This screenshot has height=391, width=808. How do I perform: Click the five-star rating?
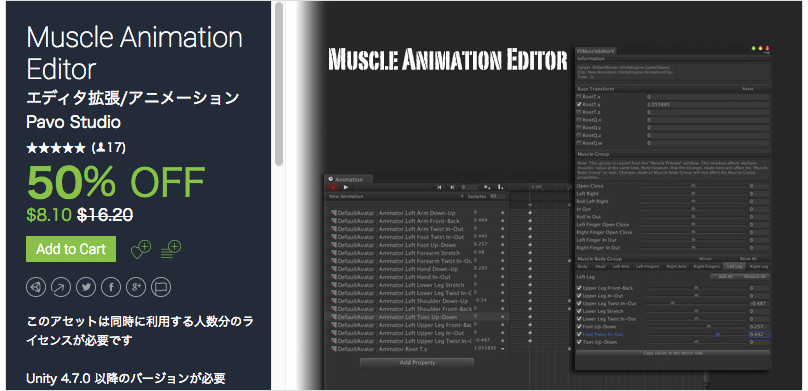pos(56,148)
